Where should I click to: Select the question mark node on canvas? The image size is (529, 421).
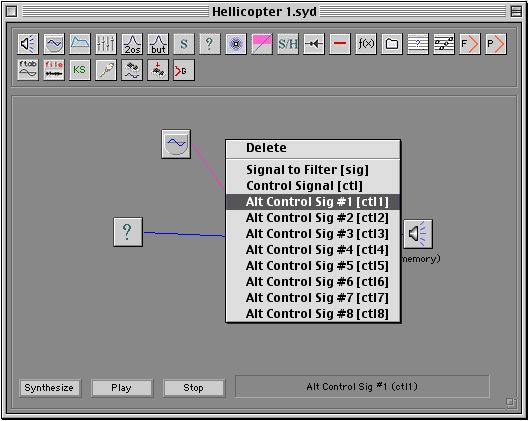click(x=128, y=232)
